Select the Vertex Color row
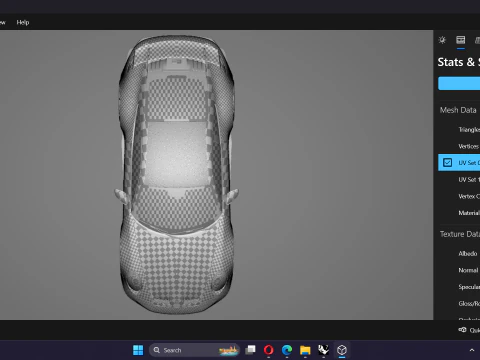Screen dimensions: 480x360 459,196
